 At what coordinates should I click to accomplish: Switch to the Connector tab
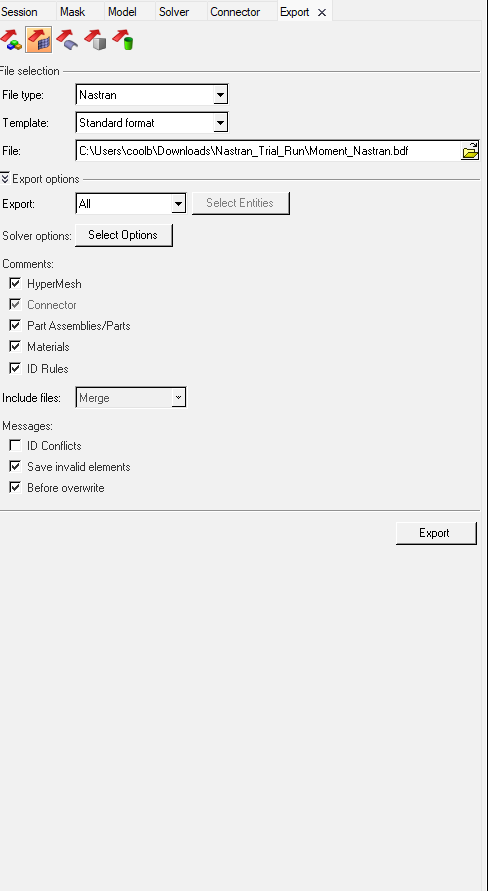point(235,12)
